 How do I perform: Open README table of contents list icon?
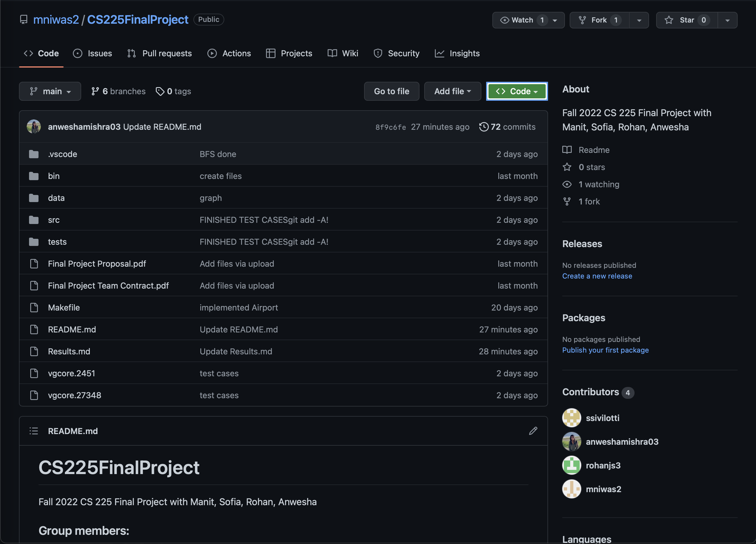click(34, 431)
